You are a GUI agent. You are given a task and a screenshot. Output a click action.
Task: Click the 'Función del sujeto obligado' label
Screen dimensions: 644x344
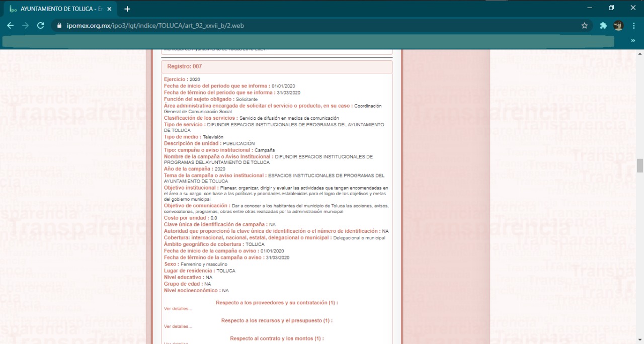(x=199, y=99)
